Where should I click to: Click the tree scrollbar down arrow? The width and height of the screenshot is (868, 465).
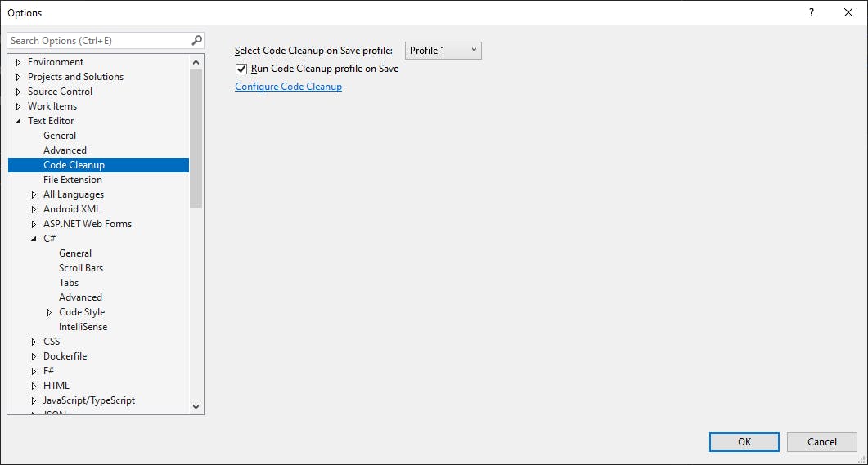196,406
